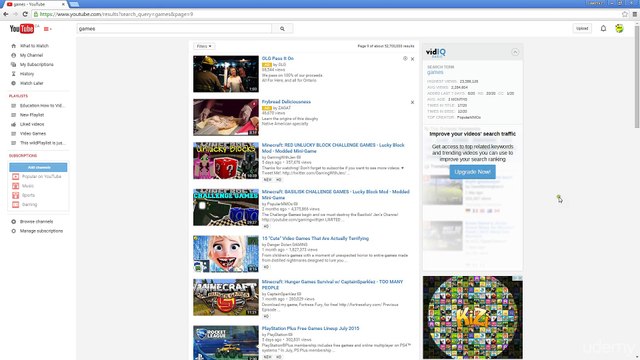Open the Gaming subscription channel

29,204
